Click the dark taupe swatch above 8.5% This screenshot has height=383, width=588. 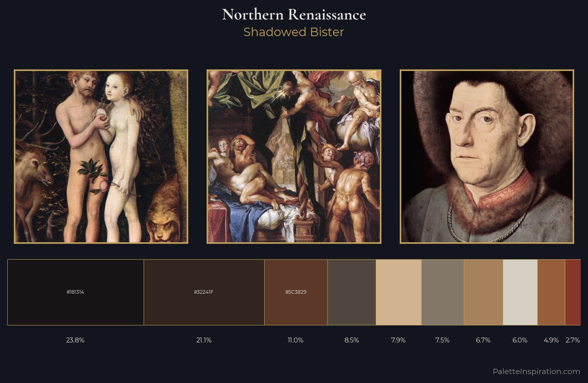pos(352,292)
